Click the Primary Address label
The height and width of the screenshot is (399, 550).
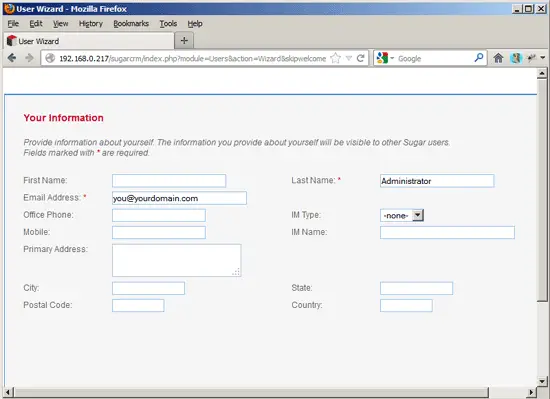55,249
